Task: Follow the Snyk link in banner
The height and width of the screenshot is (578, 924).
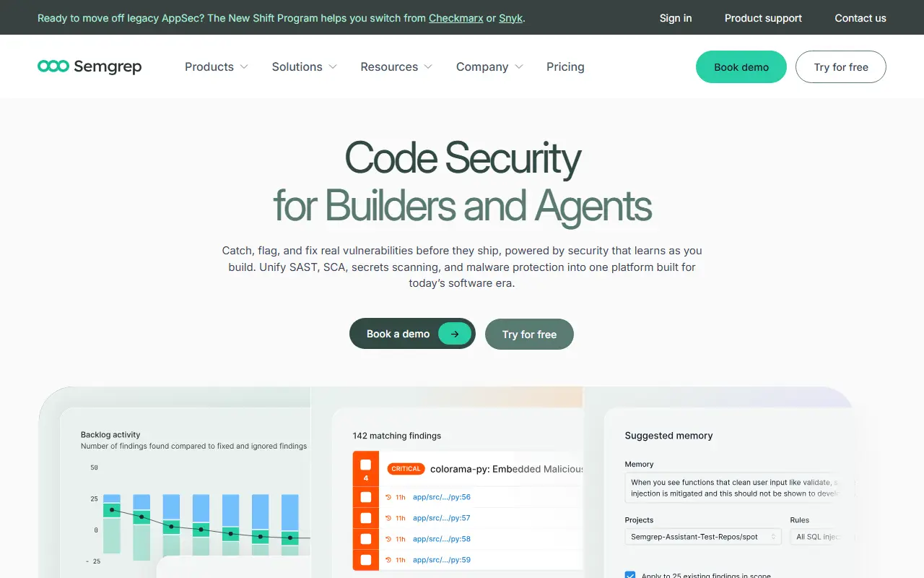Action: [510, 18]
